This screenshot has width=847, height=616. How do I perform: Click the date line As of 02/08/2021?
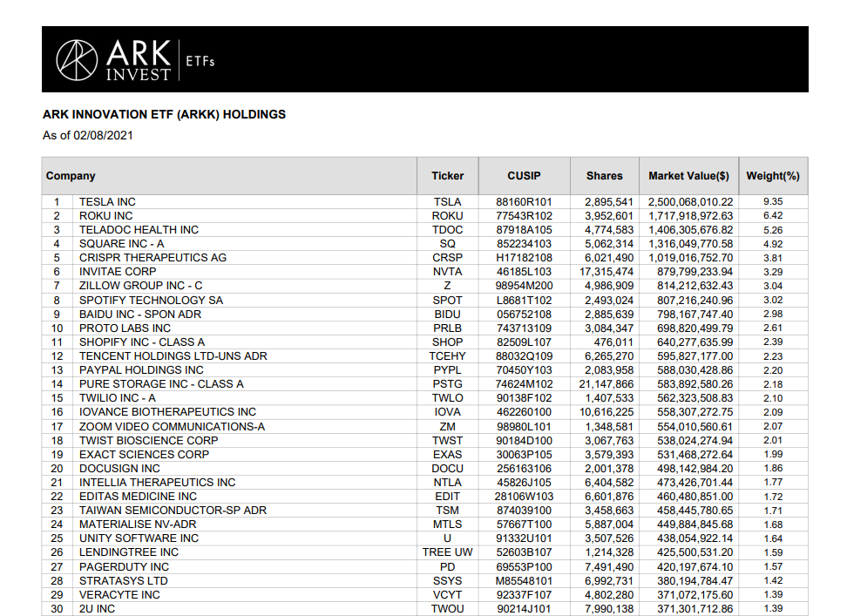[88, 136]
